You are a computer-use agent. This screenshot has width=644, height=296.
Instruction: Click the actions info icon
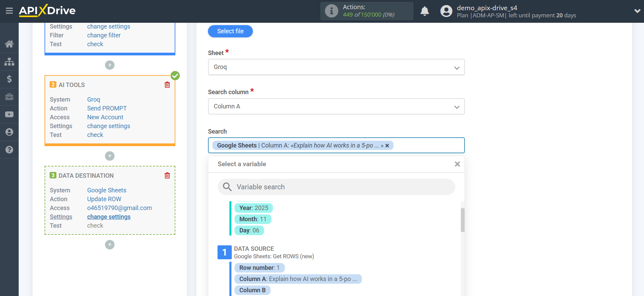[331, 11]
